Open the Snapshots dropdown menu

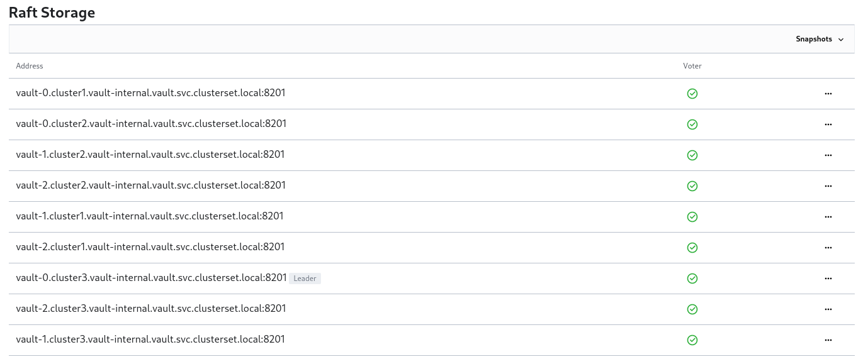pos(819,39)
